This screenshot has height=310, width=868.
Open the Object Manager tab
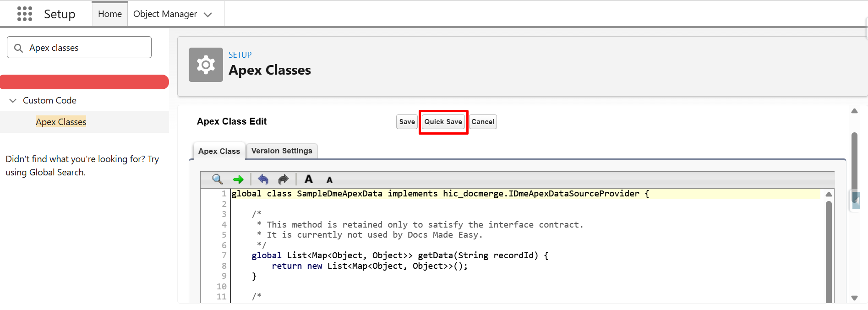tap(165, 14)
